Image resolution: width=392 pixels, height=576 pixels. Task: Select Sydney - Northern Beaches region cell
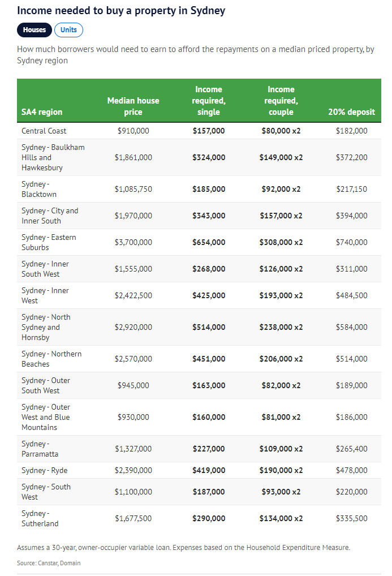coord(51,359)
